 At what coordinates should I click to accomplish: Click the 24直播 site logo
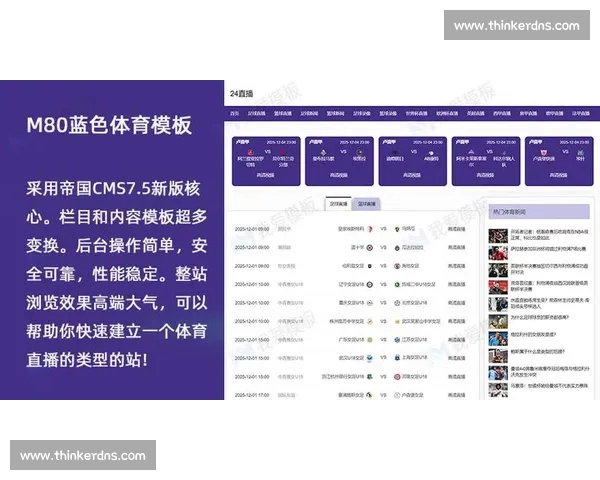[241, 93]
